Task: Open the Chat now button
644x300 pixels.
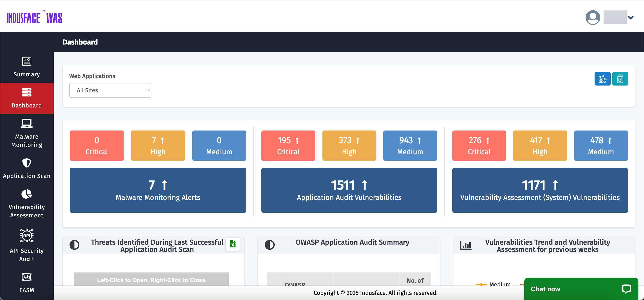Action: coord(581,289)
